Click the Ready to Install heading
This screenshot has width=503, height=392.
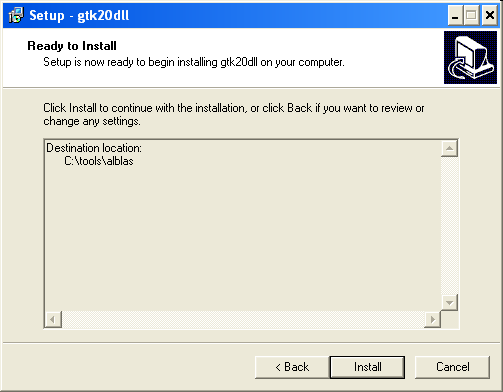point(72,46)
